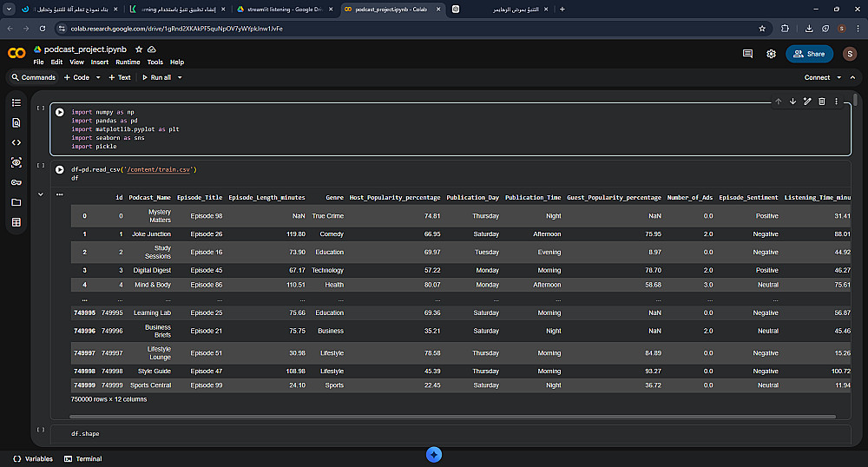Delete the selected cell with trash icon

pyautogui.click(x=821, y=102)
